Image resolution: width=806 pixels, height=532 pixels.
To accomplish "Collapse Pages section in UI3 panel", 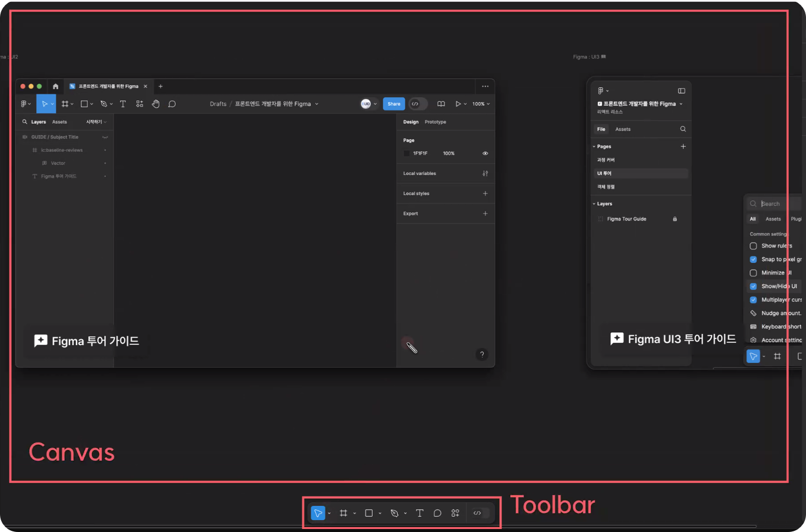I will click(x=594, y=146).
